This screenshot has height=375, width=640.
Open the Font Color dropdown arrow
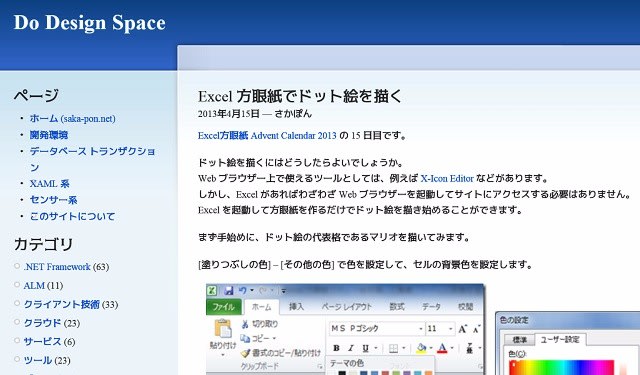coord(452,348)
